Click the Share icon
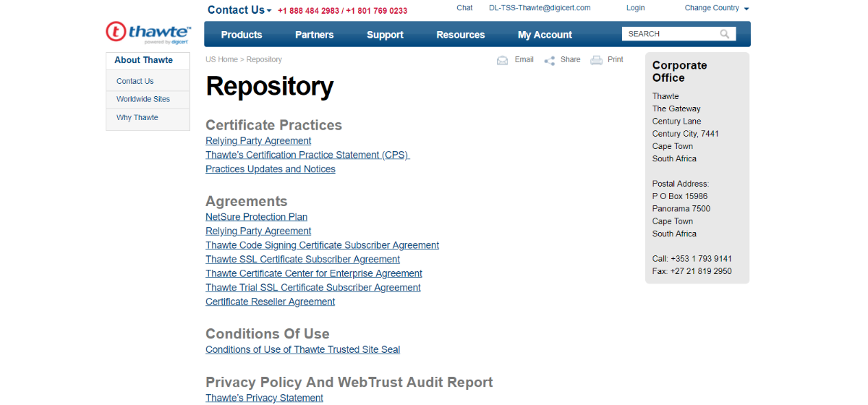The height and width of the screenshot is (405, 868). (x=549, y=60)
